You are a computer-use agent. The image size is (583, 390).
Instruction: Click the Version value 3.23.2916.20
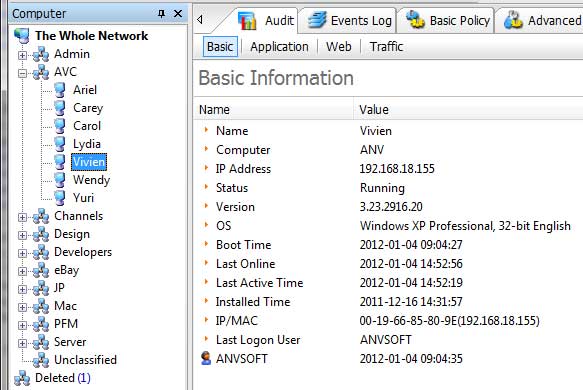coord(391,207)
